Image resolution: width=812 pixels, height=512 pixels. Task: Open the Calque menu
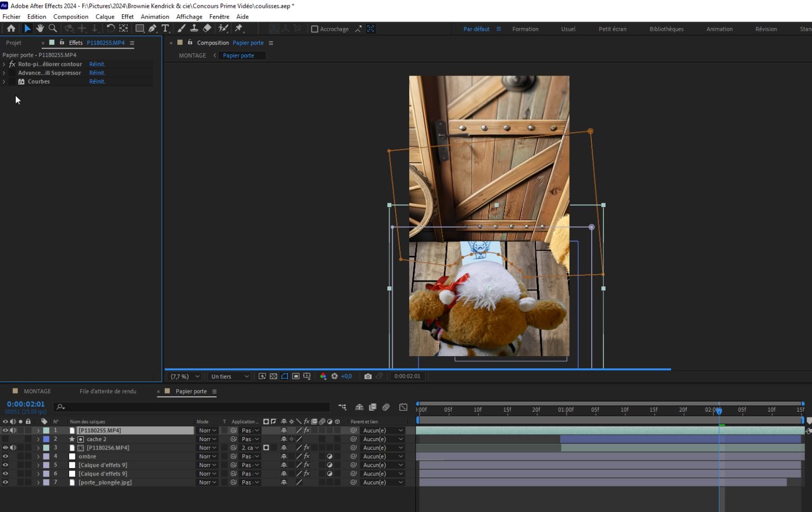[x=105, y=16]
